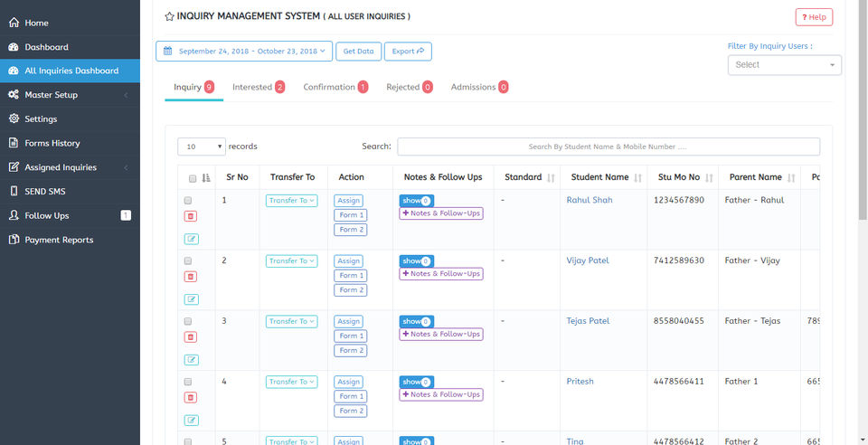Switch to the Confirmation tab
Screen dimensions: 868x445
pos(335,88)
